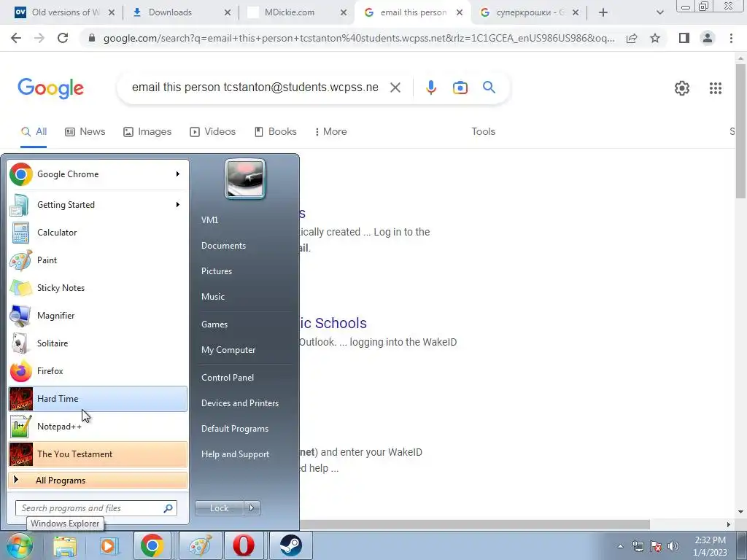Viewport: 747px width, 560px height.
Task: Go back in Chrome
Action: 16,38
